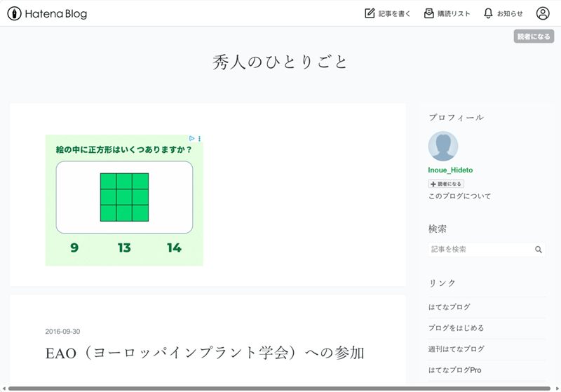Click the ad question 絵の中に正方形はいくつありますか？
The image size is (561, 392).
tap(124, 149)
